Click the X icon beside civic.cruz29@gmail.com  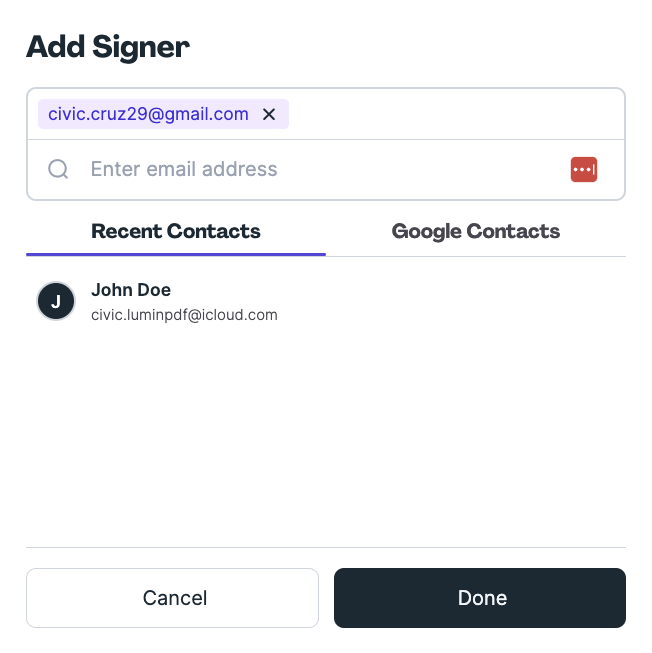click(269, 114)
